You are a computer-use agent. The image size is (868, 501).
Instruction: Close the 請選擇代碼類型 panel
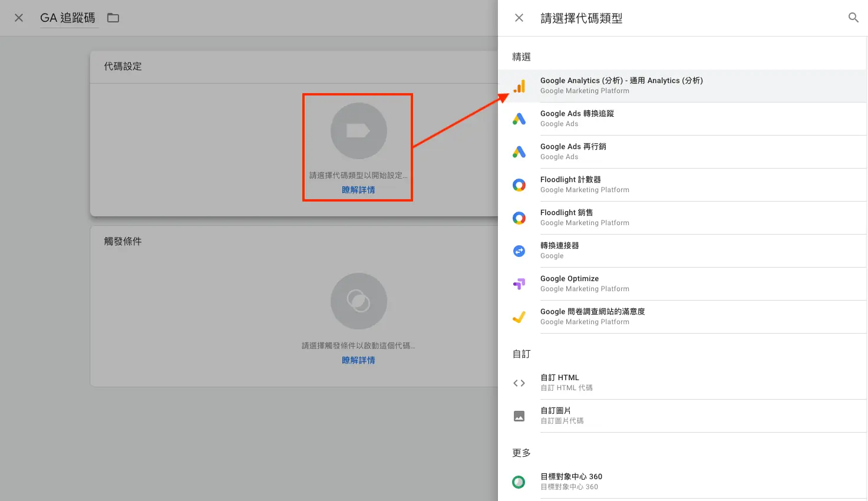pyautogui.click(x=519, y=18)
